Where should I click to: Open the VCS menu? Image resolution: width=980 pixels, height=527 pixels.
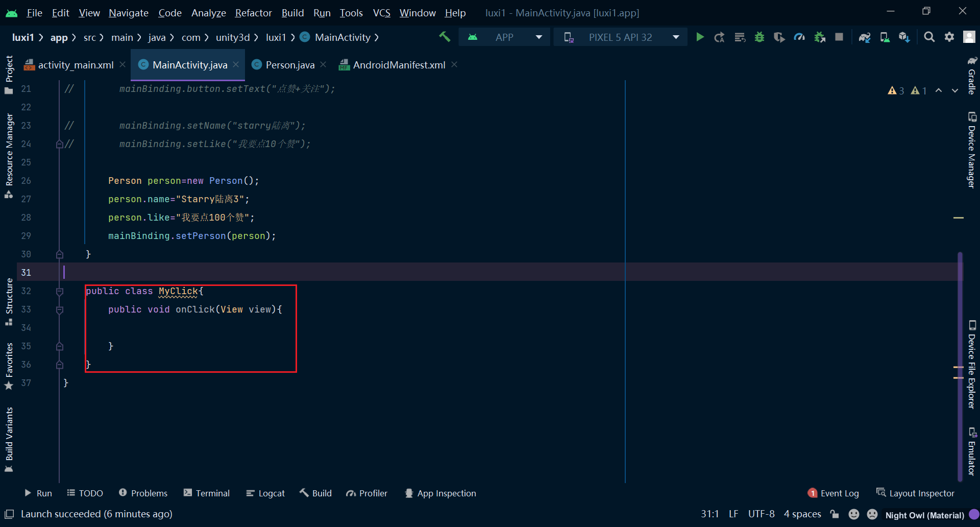click(381, 13)
